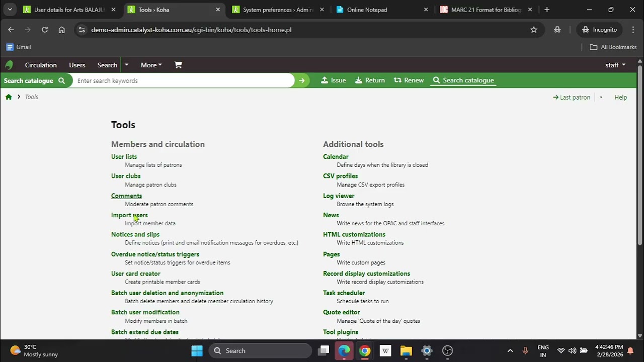Open the task view taskbar icon

324,350
